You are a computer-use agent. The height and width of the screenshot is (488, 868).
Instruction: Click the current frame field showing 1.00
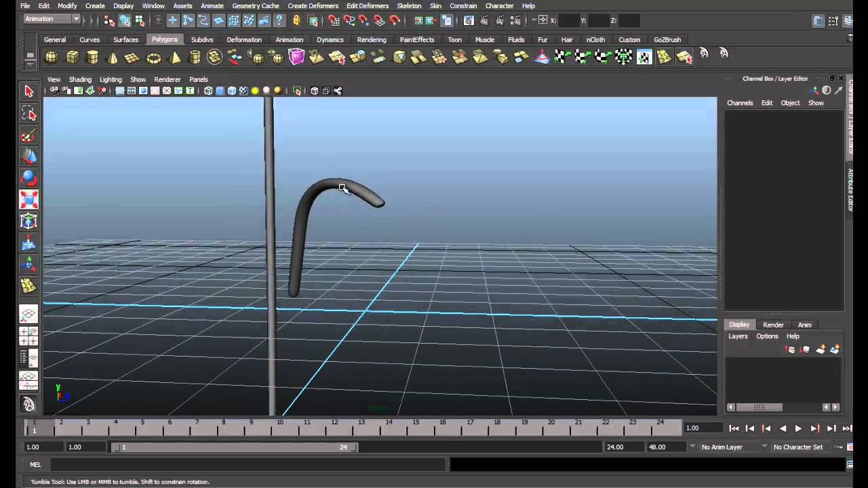[704, 428]
